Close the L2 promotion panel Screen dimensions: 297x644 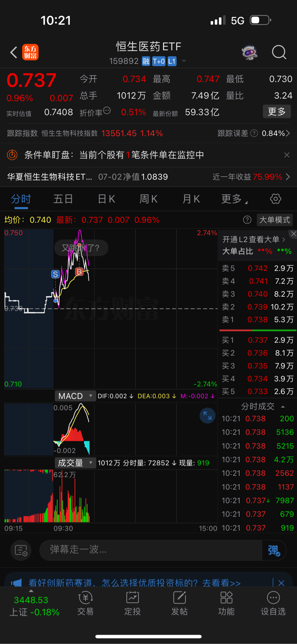pyautogui.click(x=294, y=234)
